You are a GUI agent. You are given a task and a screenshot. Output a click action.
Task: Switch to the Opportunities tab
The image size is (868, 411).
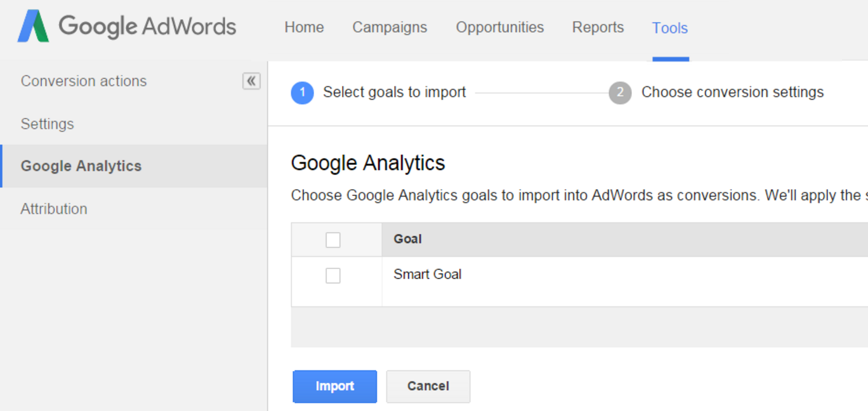point(499,28)
